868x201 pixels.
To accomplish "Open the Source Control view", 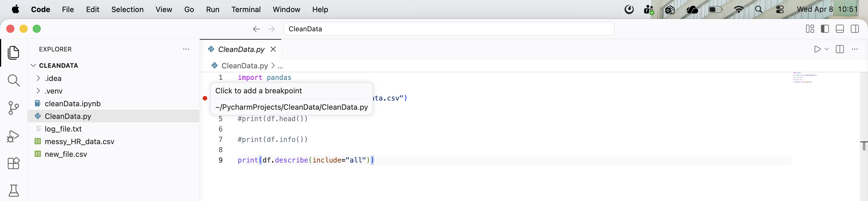I will 13,108.
